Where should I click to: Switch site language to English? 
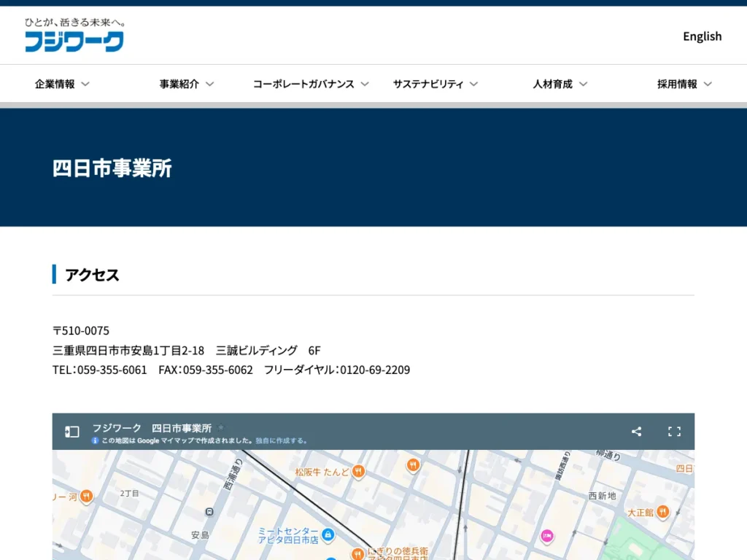click(702, 36)
